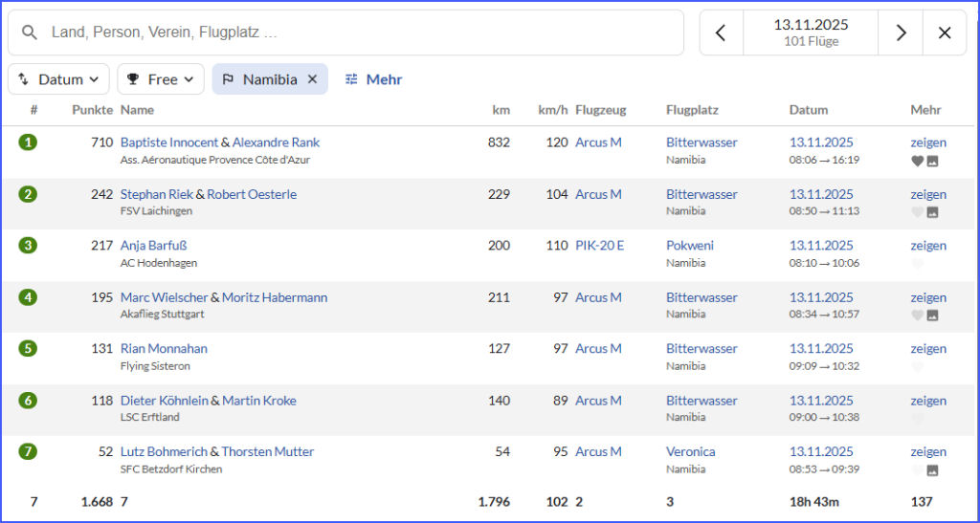This screenshot has height=523, width=980.
Task: Click the image icon for Baptiste Innocent's flight
Action: coord(932,161)
